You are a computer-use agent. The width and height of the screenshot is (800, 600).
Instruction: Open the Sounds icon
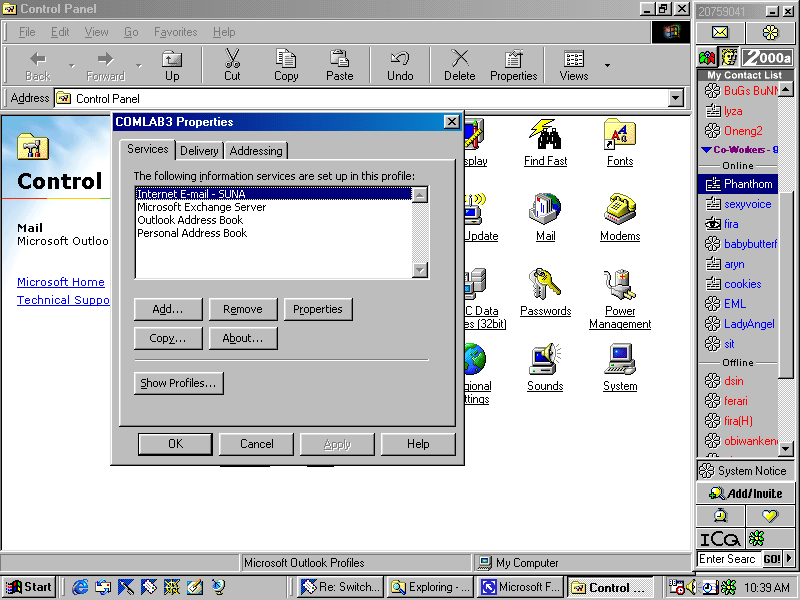coord(545,367)
